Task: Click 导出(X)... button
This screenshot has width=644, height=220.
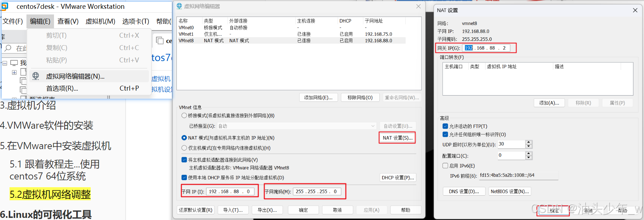Action: pos(267,210)
